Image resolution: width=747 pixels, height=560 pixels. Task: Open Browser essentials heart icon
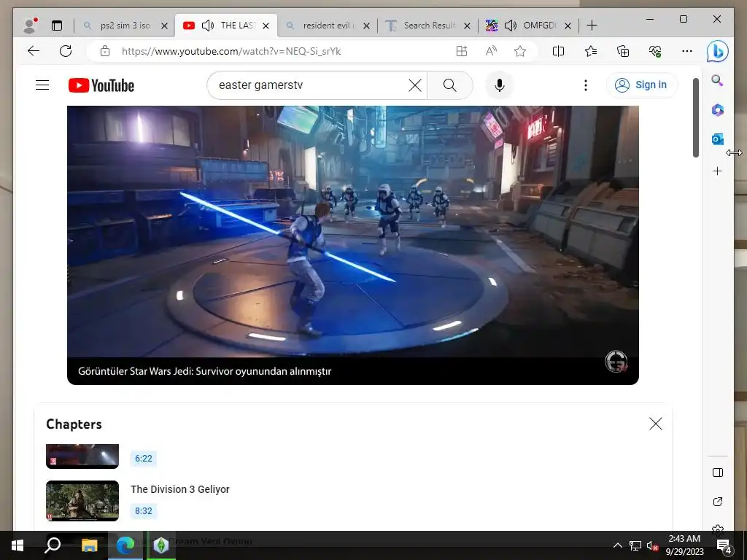pos(655,51)
